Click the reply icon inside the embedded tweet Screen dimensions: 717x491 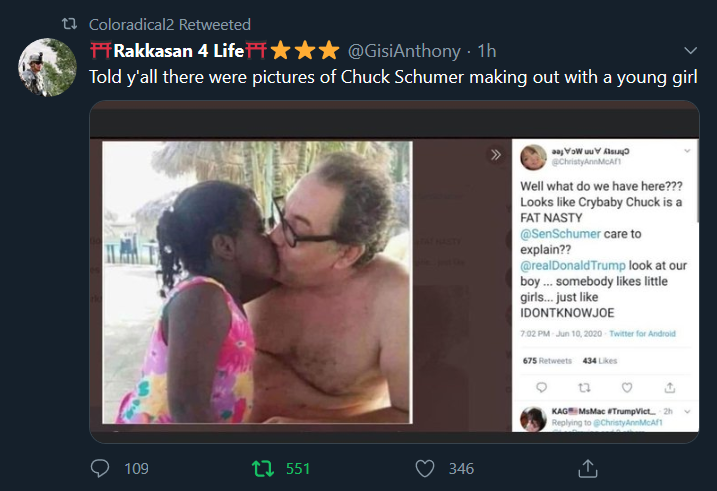(541, 386)
